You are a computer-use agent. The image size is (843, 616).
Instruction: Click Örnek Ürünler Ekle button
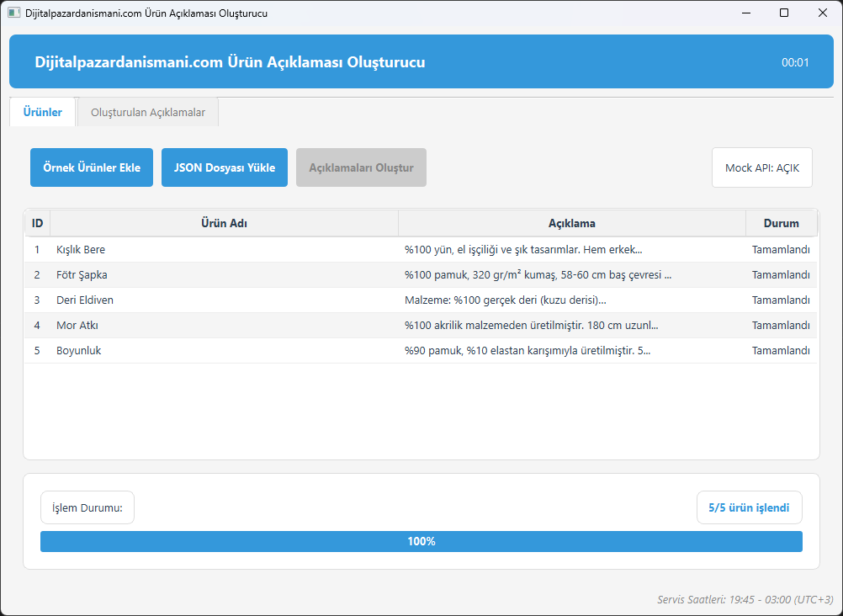pos(92,167)
